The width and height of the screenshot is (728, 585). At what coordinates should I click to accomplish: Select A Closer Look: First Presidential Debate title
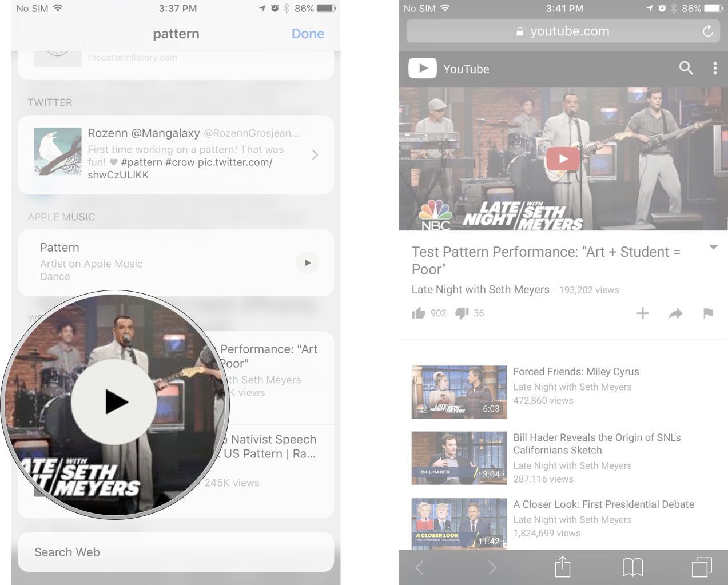(603, 504)
